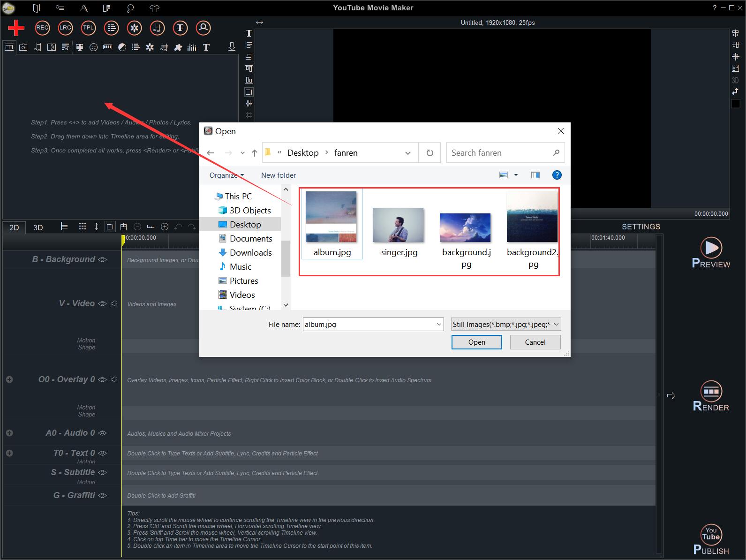Click the camera photos library icon
Screen dimensions: 746x560
(x=23, y=47)
